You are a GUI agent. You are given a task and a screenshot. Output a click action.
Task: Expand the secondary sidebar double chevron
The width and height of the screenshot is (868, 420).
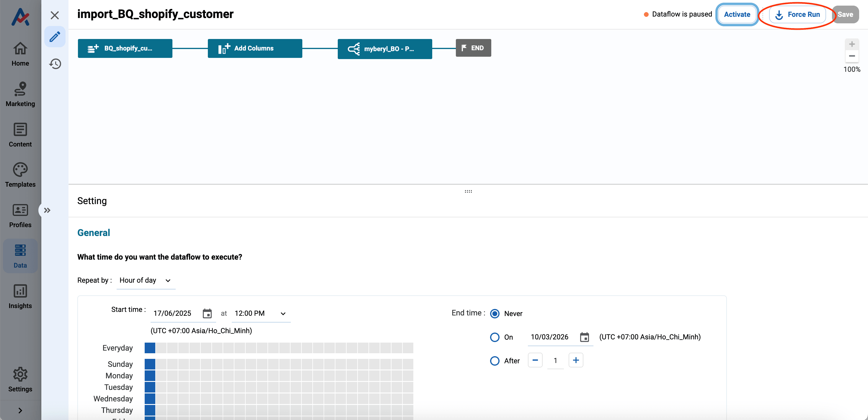click(47, 210)
